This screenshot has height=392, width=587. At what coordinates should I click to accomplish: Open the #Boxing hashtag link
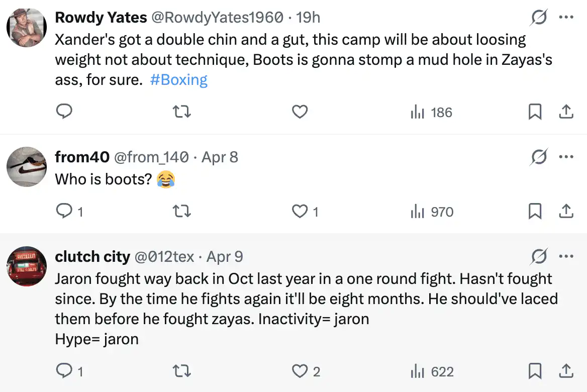[178, 80]
